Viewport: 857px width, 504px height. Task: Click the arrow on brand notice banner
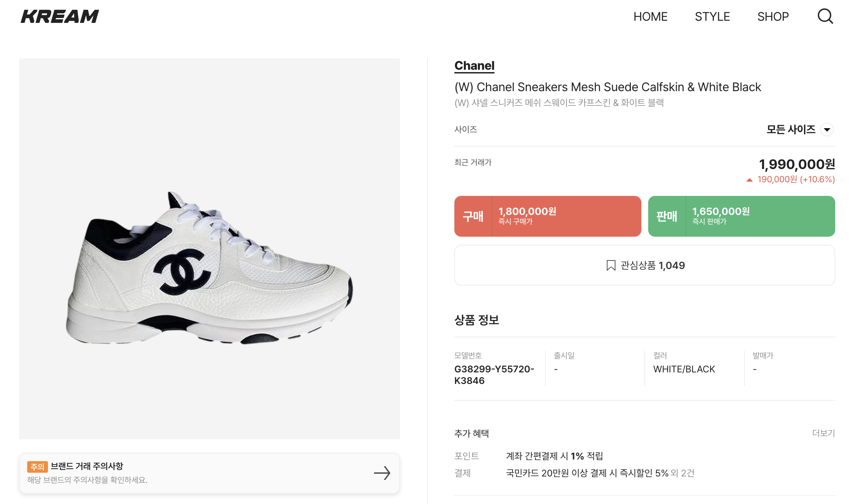tap(382, 473)
